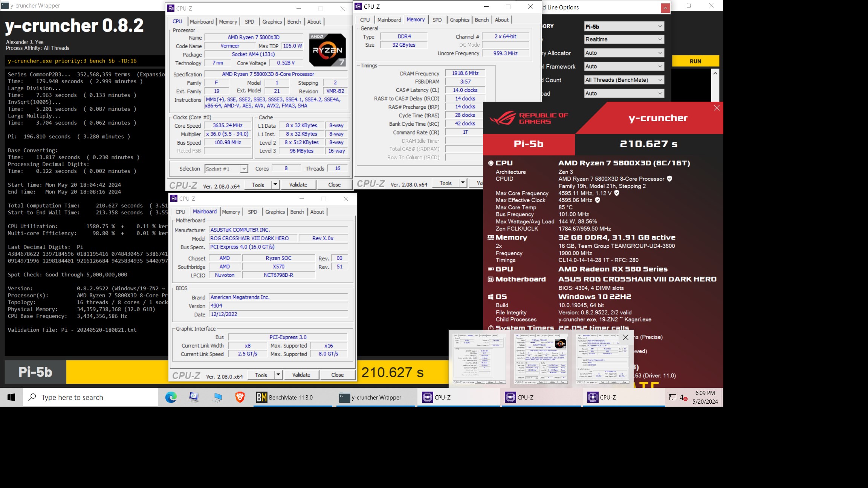Expand the Memory Allocator Auto dropdown
The width and height of the screenshot is (868, 488).
(x=624, y=53)
